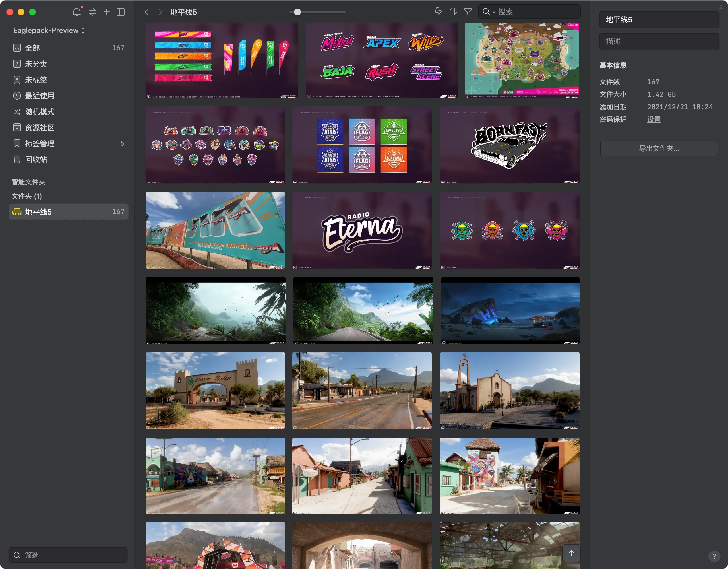Open the colorful banners and flags thumbnail
728x569 pixels.
click(x=222, y=60)
